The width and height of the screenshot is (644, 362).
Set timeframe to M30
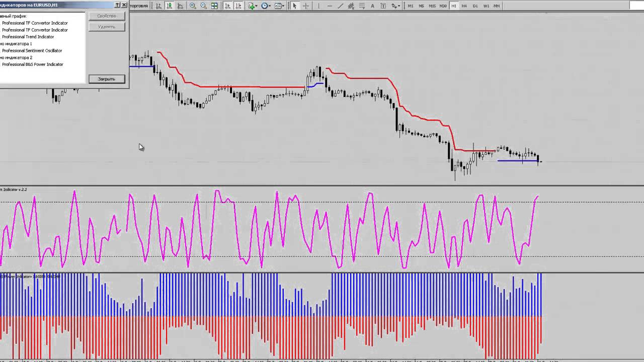443,6
